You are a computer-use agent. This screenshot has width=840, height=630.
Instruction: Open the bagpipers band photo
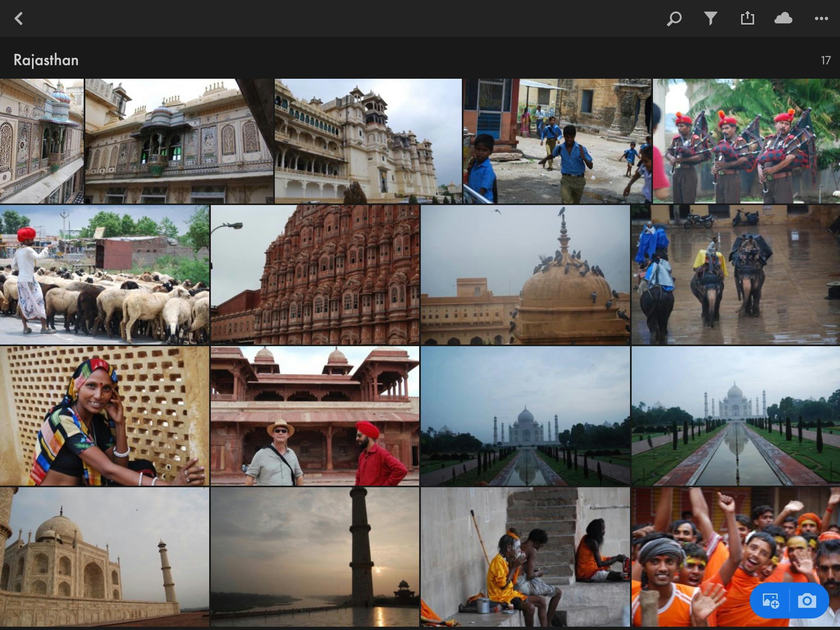click(x=746, y=141)
